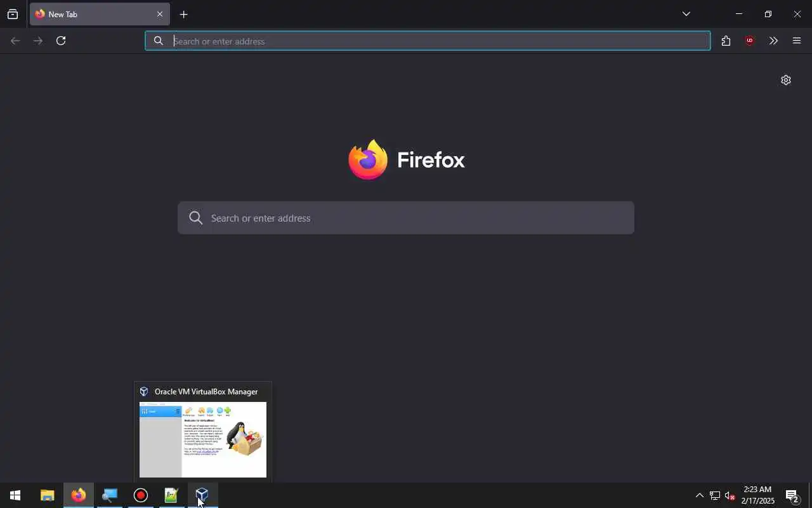Click the reload page button

[61, 41]
